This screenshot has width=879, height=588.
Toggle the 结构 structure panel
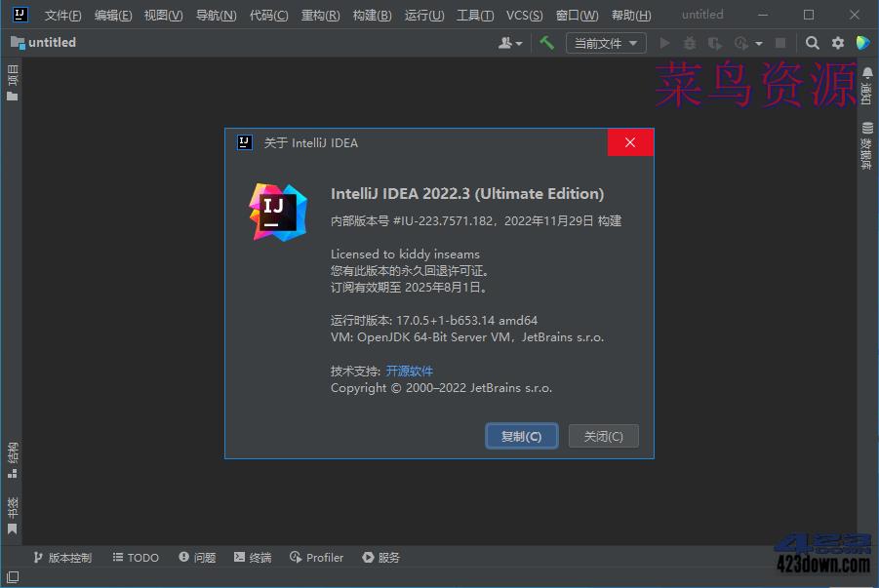11,454
